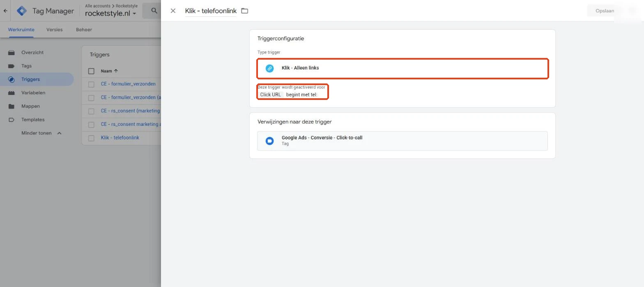Click the Rocketstyle breadcrumb text

click(x=126, y=6)
